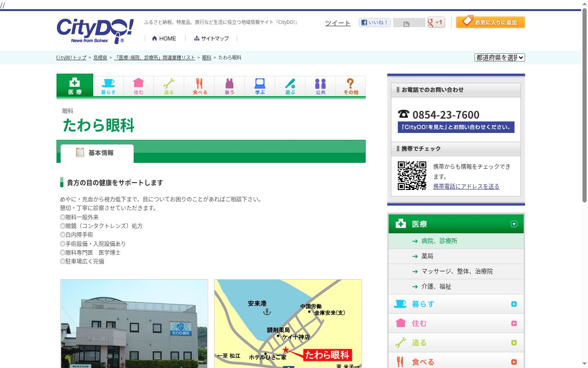Select the その他 question mark icon
The height and width of the screenshot is (368, 588).
point(351,86)
